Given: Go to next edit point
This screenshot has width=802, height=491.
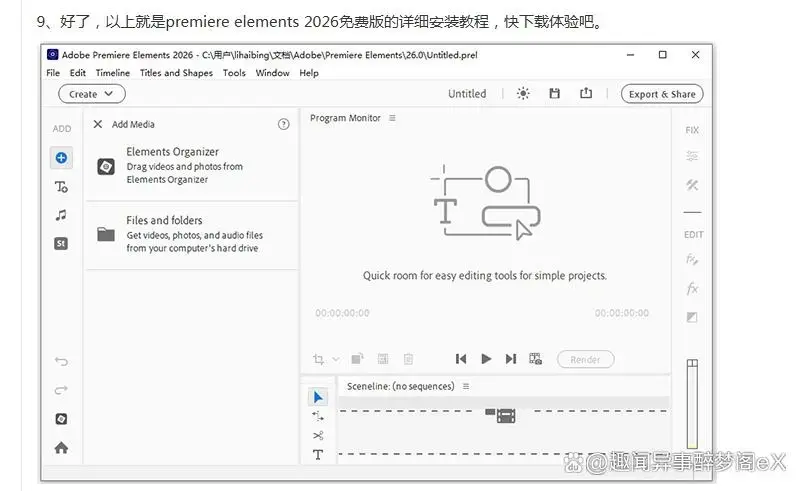Looking at the screenshot, I should pos(510,359).
